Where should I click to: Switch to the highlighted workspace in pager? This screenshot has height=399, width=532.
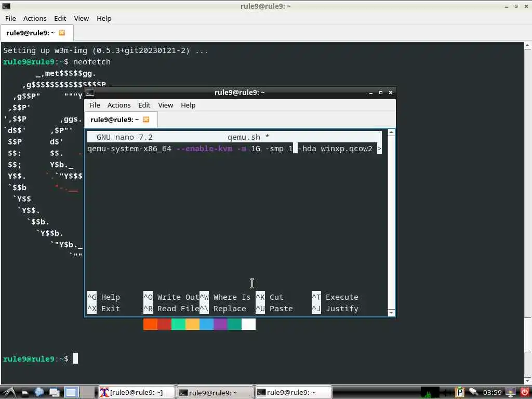point(71,393)
